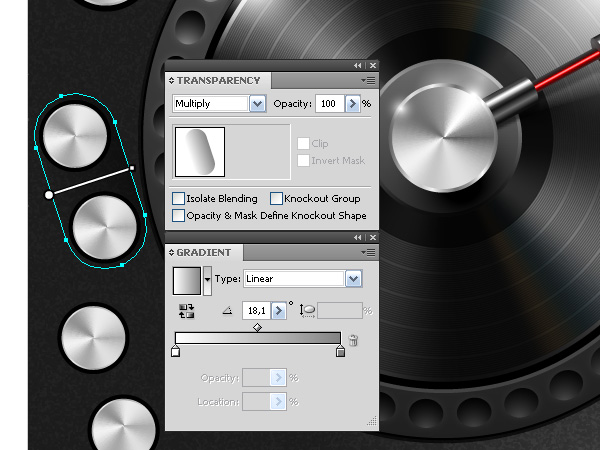The image size is (600, 450).
Task: Open the Opacity slider arrow in Transparency
Action: coord(353,104)
